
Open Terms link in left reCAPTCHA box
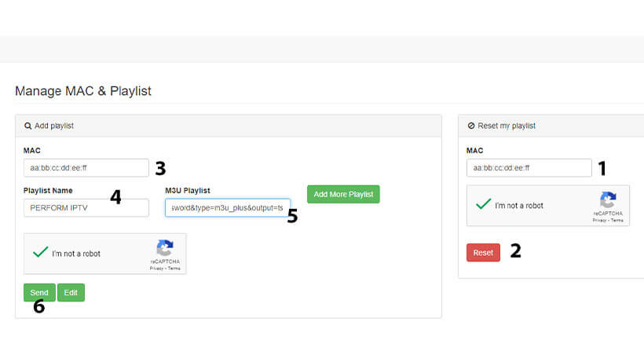(x=174, y=269)
